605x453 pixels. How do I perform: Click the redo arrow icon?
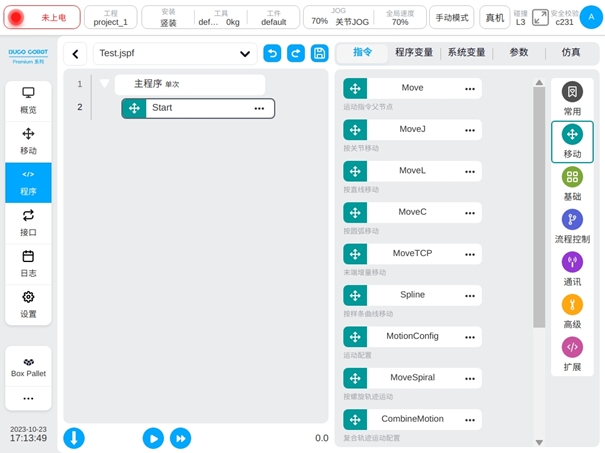point(295,54)
